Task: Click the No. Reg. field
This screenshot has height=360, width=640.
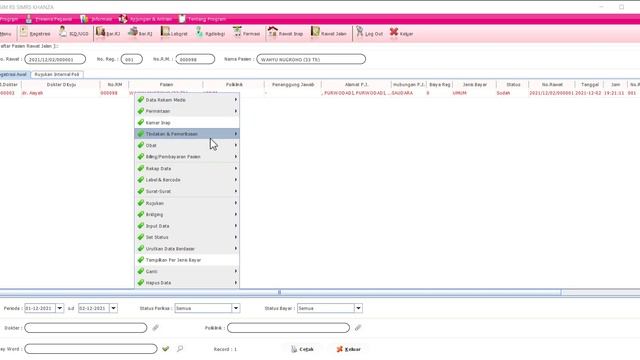Action: [x=131, y=59]
